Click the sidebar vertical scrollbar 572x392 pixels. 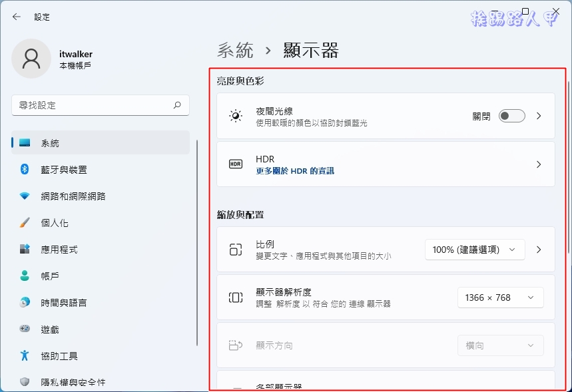pyautogui.click(x=197, y=242)
